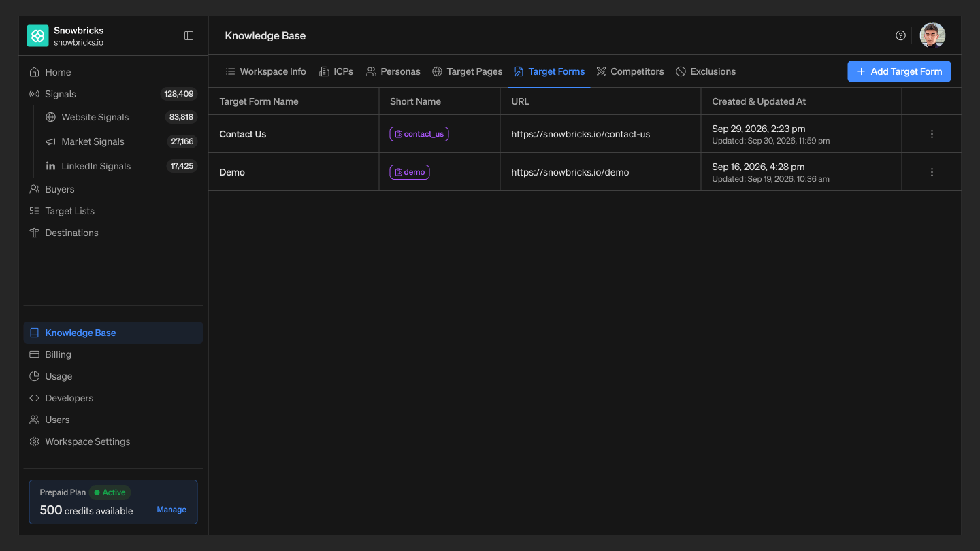The height and width of the screenshot is (551, 980).
Task: Click the Website Signals globe icon
Action: (x=50, y=117)
